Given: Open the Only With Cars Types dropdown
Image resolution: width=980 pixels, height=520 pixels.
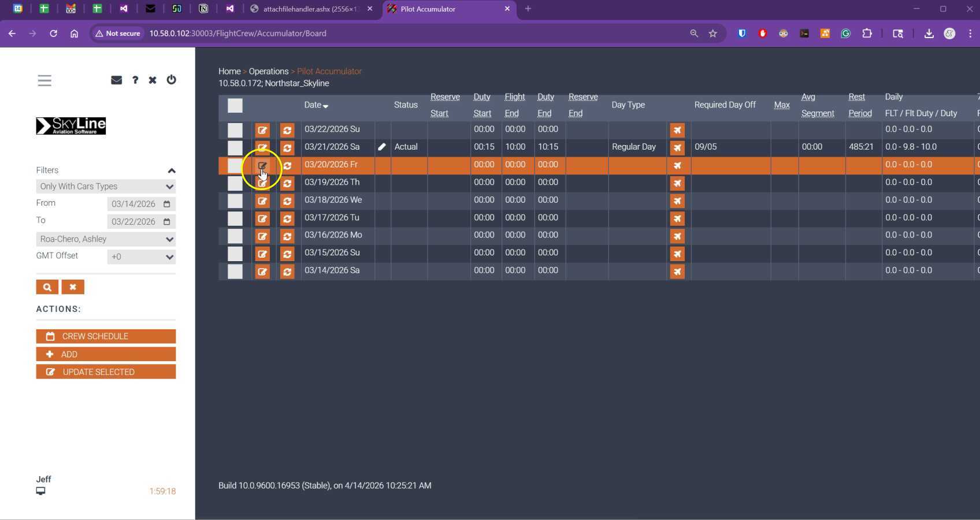Looking at the screenshot, I should point(106,187).
